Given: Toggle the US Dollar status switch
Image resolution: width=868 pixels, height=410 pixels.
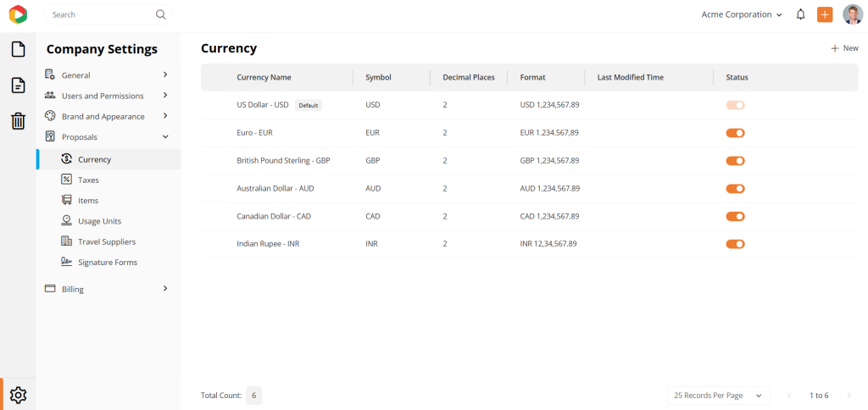Looking at the screenshot, I should click(x=735, y=105).
